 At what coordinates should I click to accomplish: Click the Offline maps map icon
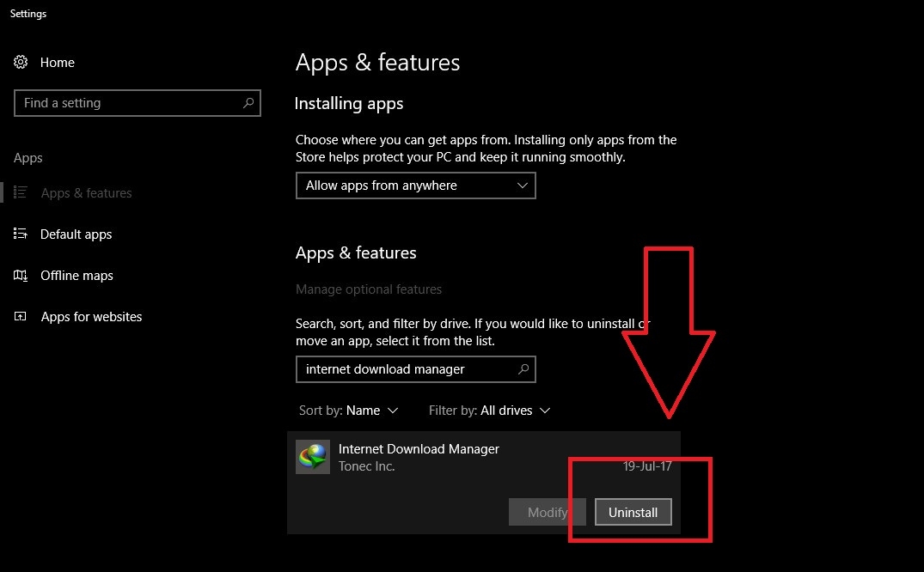coord(21,275)
